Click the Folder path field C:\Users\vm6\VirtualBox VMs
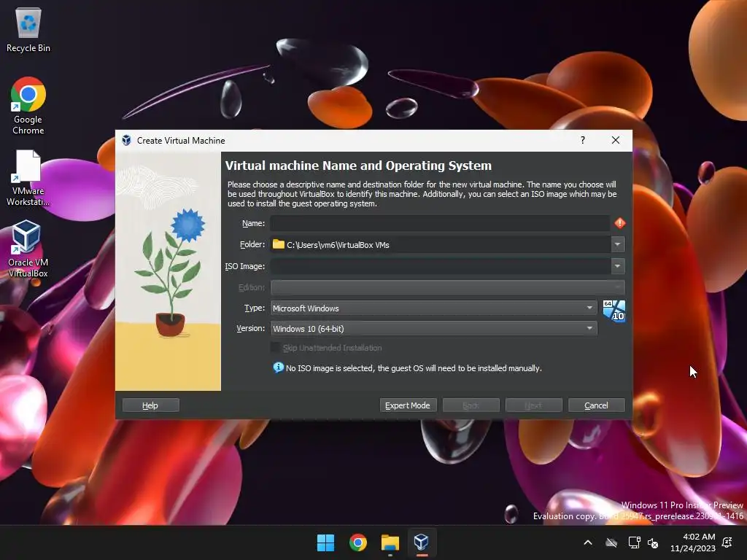747x560 pixels. pyautogui.click(x=440, y=244)
